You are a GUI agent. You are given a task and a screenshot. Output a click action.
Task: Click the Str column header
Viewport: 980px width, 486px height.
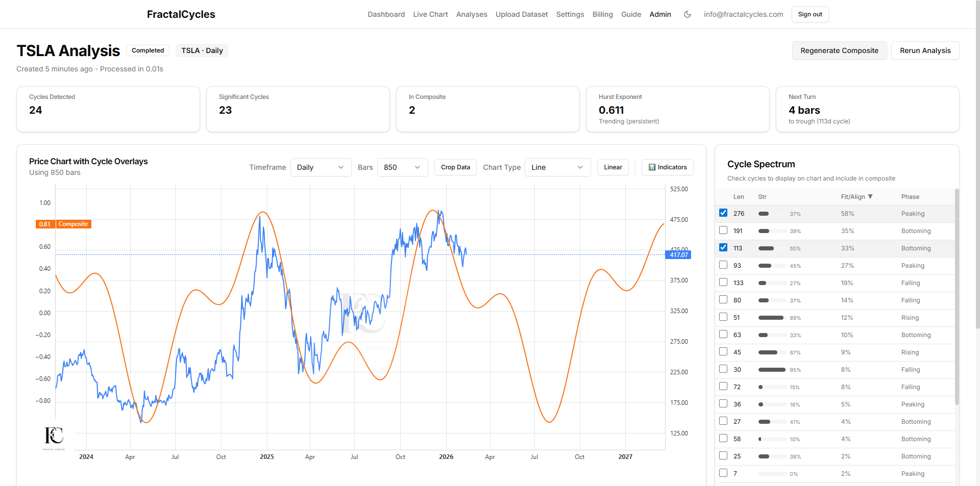click(762, 197)
